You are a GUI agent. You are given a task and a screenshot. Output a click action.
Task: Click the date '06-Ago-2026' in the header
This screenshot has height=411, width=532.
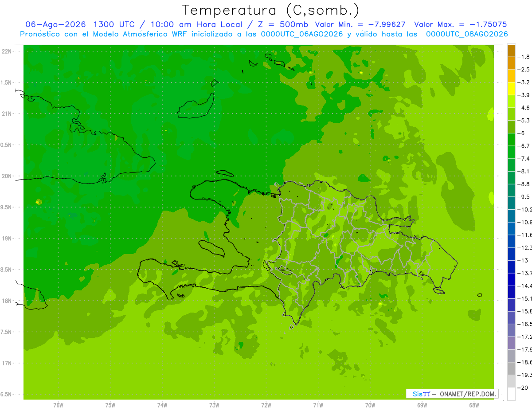55,24
